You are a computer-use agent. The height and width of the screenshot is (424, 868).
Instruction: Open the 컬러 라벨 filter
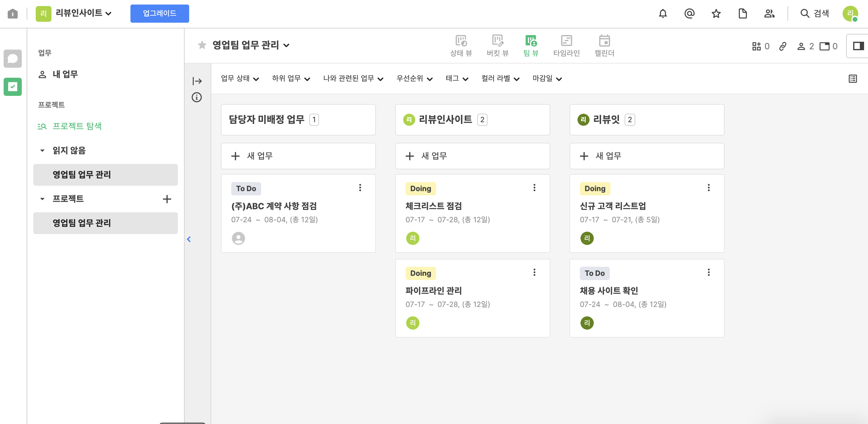500,78
